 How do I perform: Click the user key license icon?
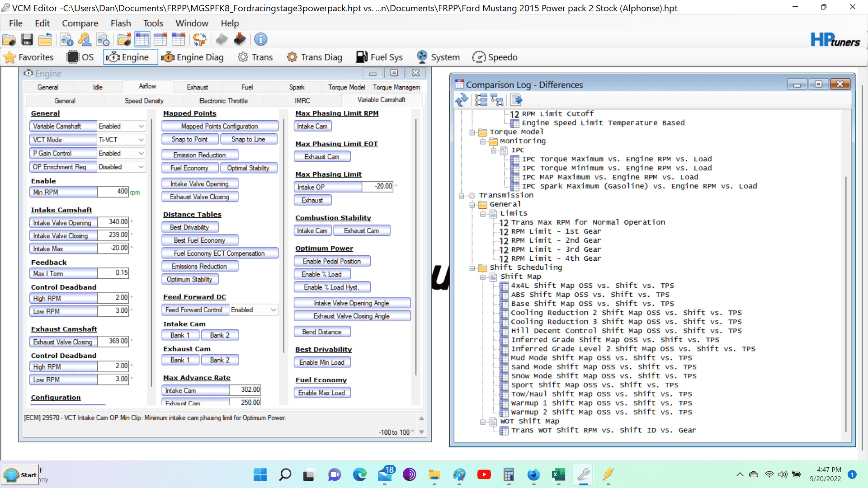[85, 40]
